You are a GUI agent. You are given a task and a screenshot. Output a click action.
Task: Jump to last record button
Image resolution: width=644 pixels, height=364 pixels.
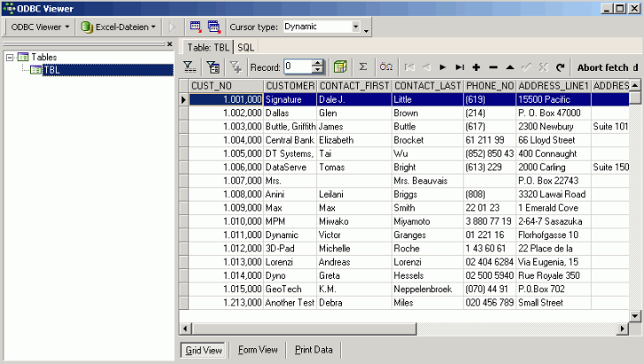[459, 66]
